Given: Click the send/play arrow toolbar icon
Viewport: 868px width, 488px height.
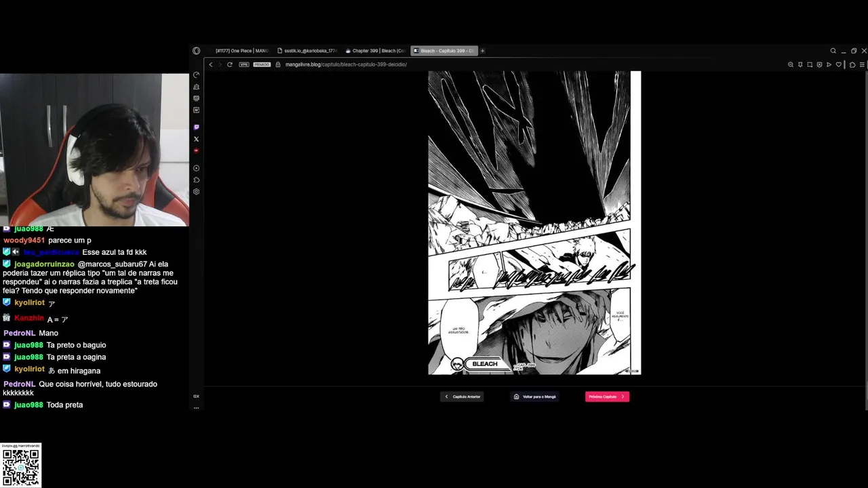Looking at the screenshot, I should [x=829, y=64].
